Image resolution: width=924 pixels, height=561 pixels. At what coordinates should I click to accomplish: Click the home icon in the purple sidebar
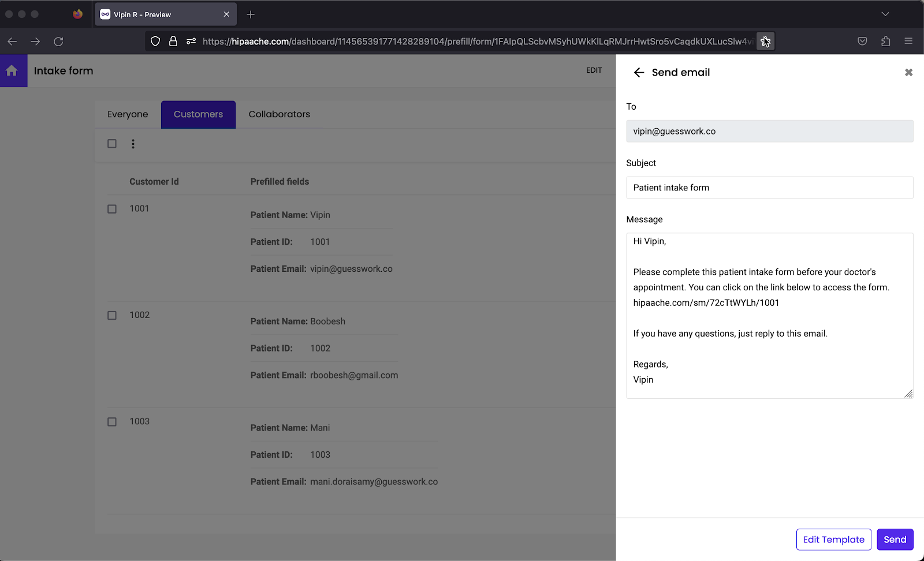pos(13,70)
